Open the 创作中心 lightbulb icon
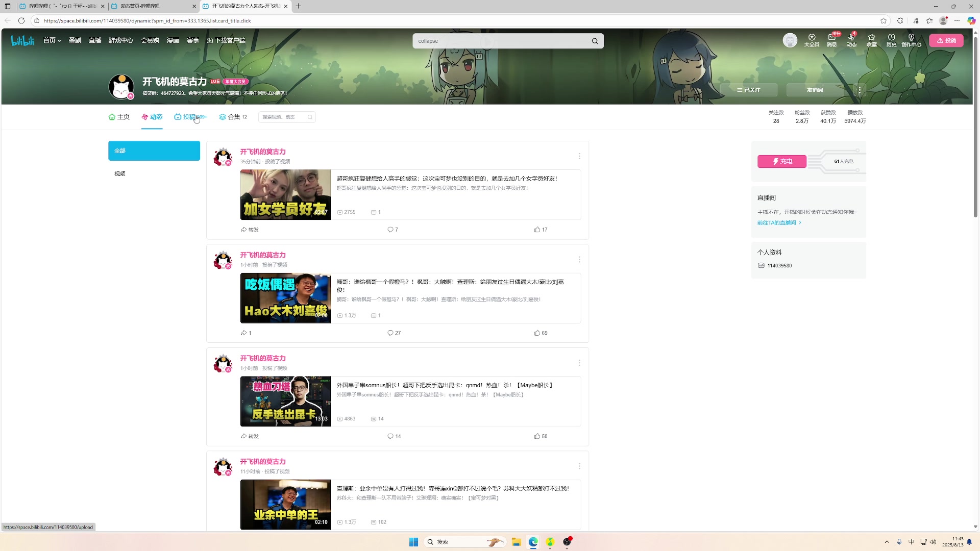980x551 pixels. [911, 40]
